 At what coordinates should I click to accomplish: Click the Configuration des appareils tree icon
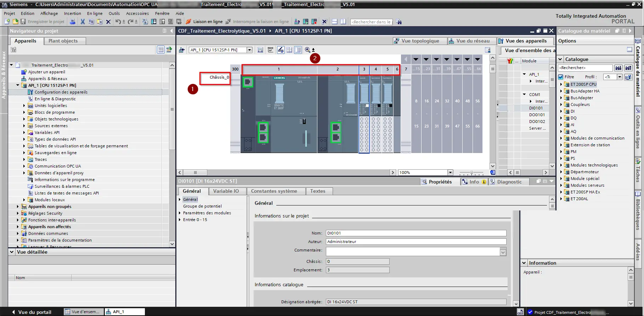click(x=30, y=92)
